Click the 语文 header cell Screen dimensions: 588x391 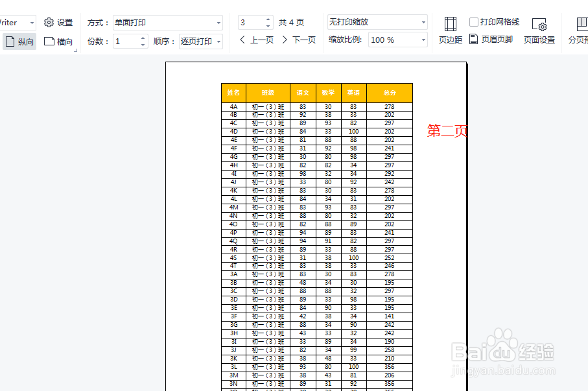point(303,93)
